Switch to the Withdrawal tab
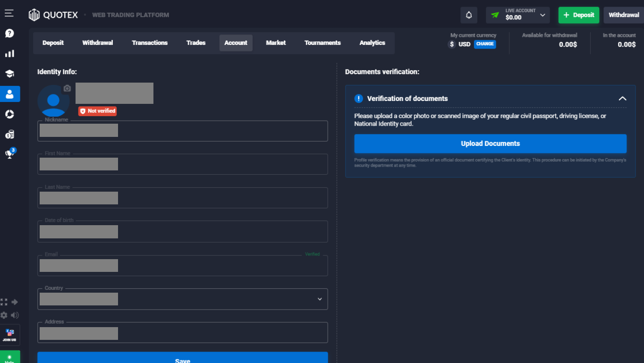This screenshot has height=363, width=644. (98, 43)
